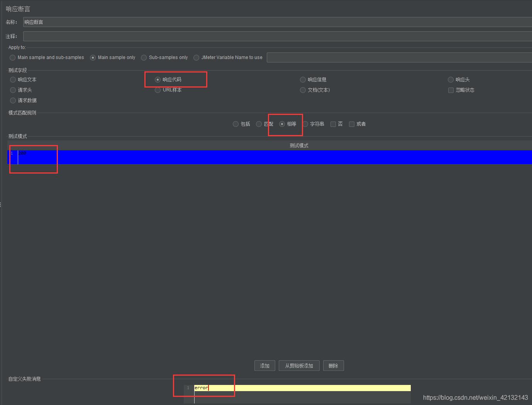The image size is (532, 405).
Task: Click the 删除 button
Action: point(334,366)
